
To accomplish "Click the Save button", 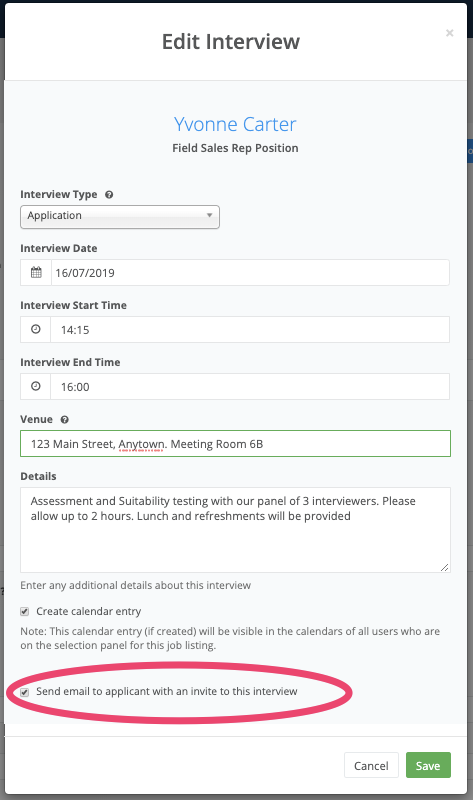I will [428, 765].
